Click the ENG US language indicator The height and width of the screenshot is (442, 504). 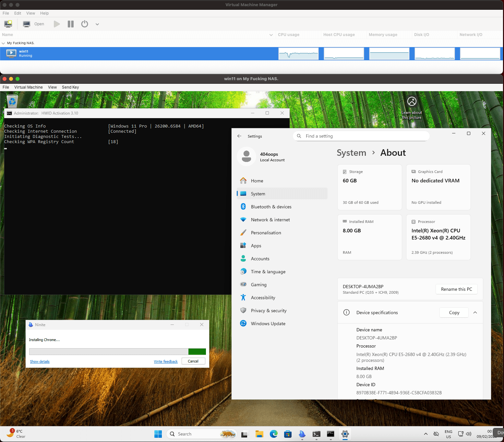coord(449,434)
